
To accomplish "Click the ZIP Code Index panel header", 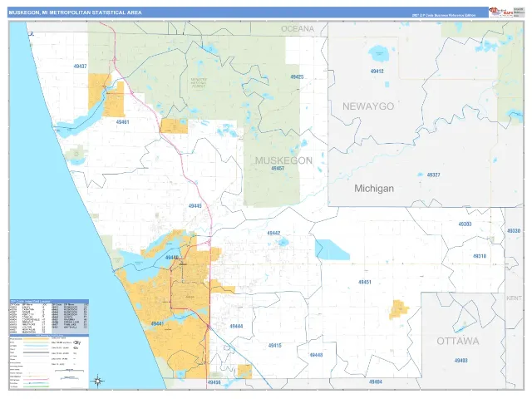I will (50, 301).
